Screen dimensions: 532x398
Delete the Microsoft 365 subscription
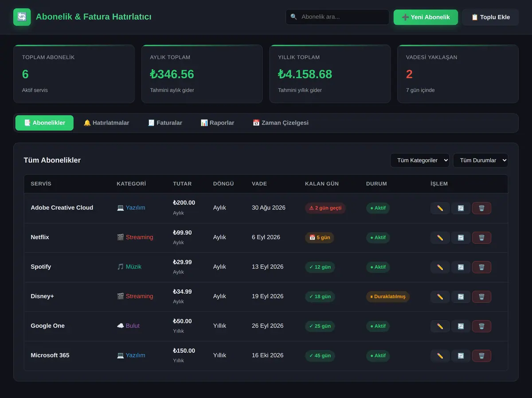tap(481, 356)
